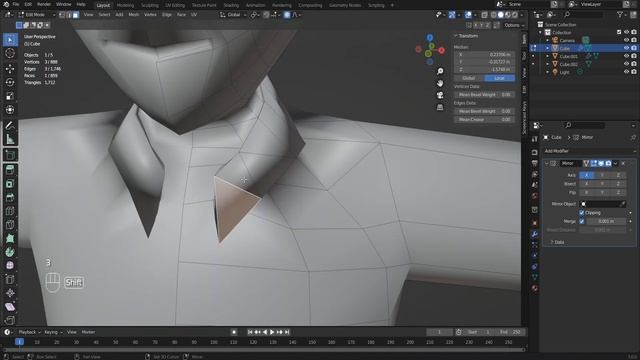Open the Options dropdown in viewport
Screen dimensions: 640x360
tap(514, 25)
